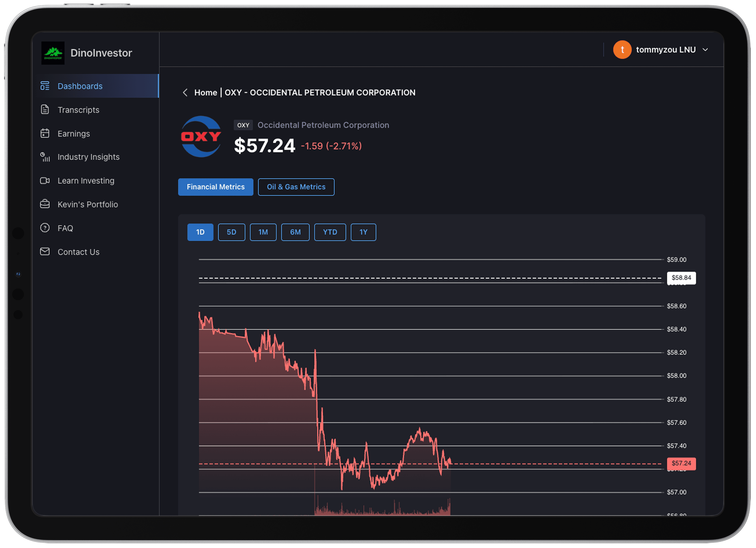Click the $58.00 axis label

click(x=677, y=376)
